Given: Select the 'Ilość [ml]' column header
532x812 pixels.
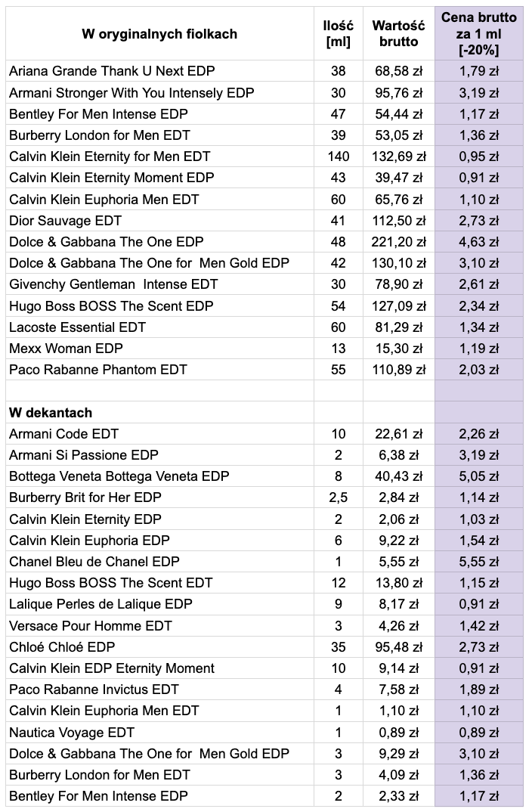Looking at the screenshot, I should [338, 34].
